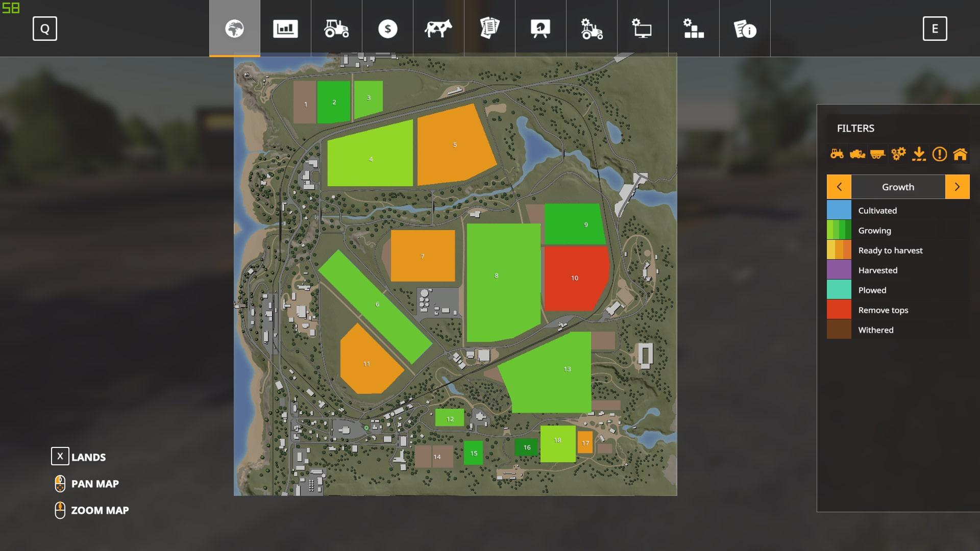
Task: Open the tutorial presentation board tab
Action: click(x=541, y=29)
